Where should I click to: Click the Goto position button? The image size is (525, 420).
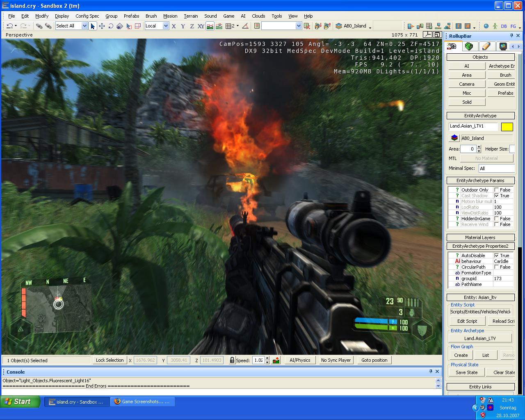pos(374,360)
